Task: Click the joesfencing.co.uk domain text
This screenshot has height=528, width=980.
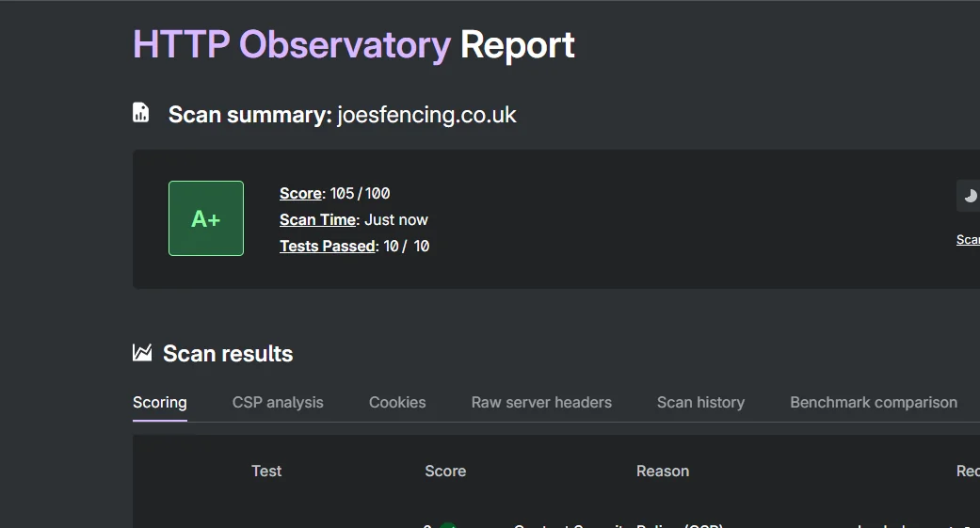Action: point(426,115)
